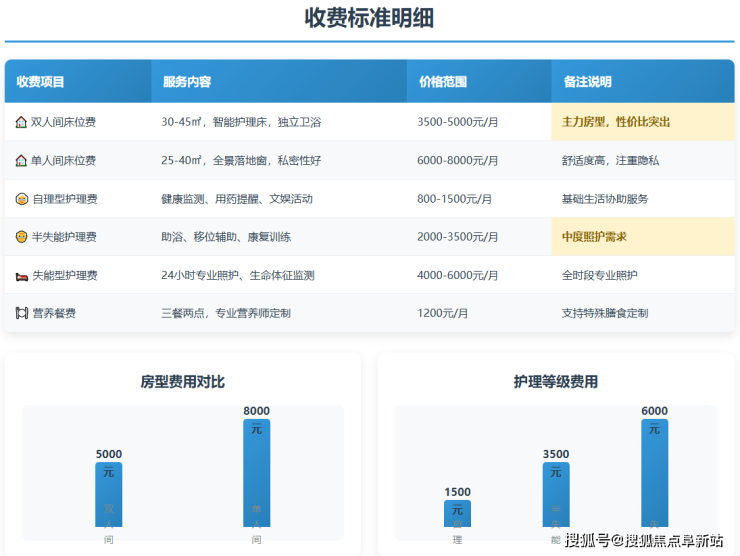Click the face icon beside 半失能护理费
Screen dimensions: 740x556
[x=21, y=237]
